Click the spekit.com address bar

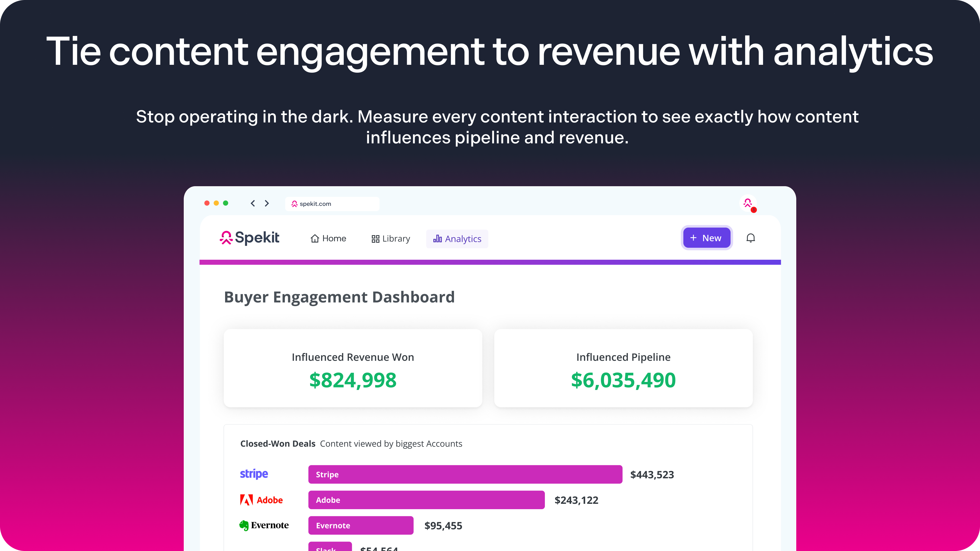point(332,204)
